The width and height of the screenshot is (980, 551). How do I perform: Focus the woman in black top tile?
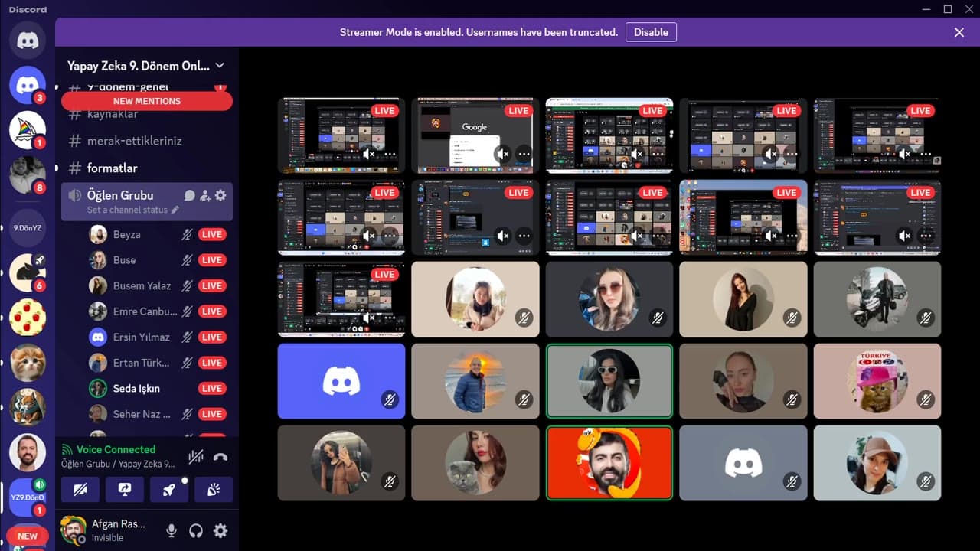click(743, 299)
